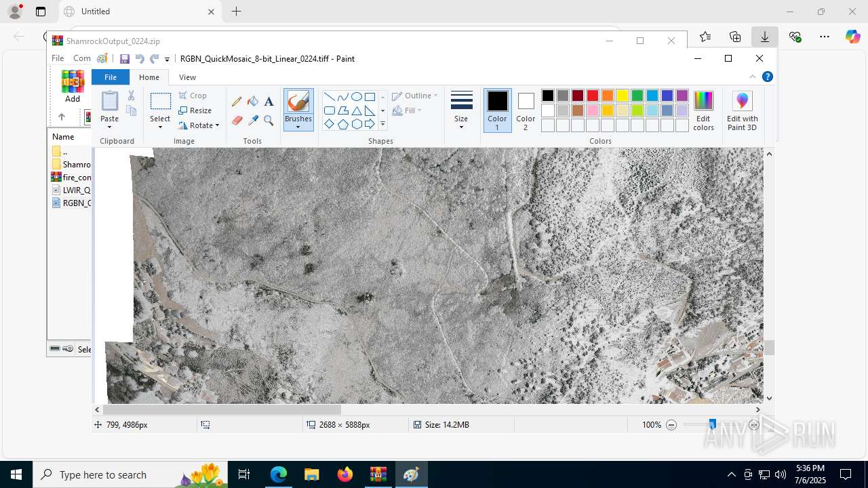The height and width of the screenshot is (488, 868).
Task: Select the Color picker eyedropper tool
Action: [x=253, y=121]
